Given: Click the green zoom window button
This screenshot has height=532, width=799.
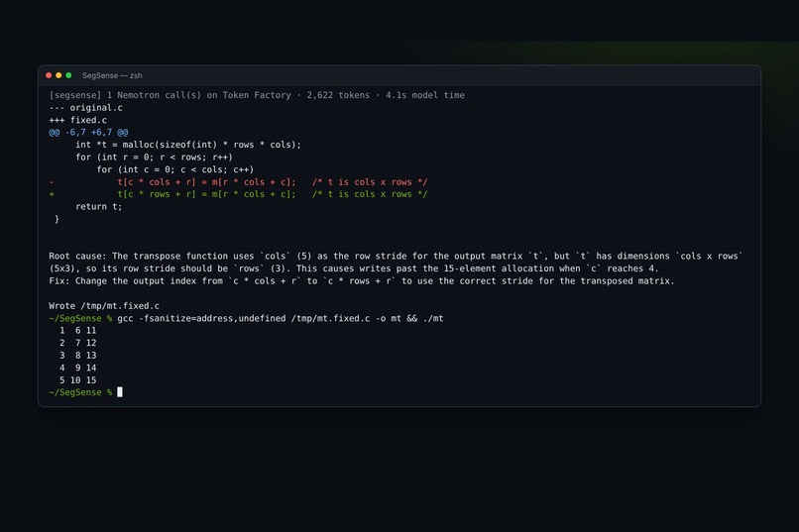Looking at the screenshot, I should (68, 75).
